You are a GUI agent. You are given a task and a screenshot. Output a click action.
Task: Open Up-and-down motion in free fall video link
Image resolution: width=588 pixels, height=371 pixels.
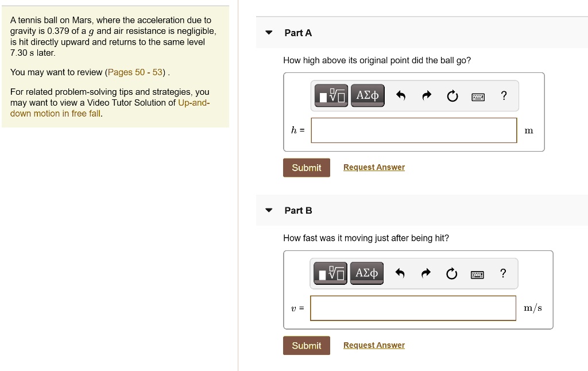click(194, 103)
